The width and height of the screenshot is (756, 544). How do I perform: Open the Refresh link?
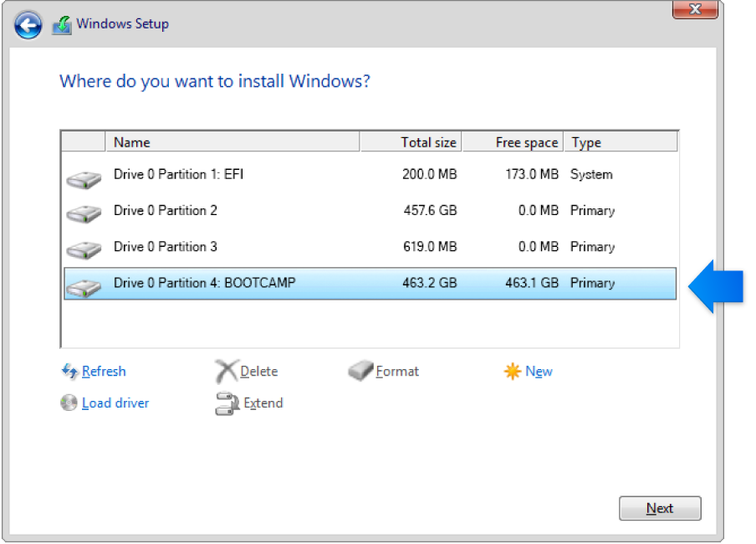tap(104, 372)
